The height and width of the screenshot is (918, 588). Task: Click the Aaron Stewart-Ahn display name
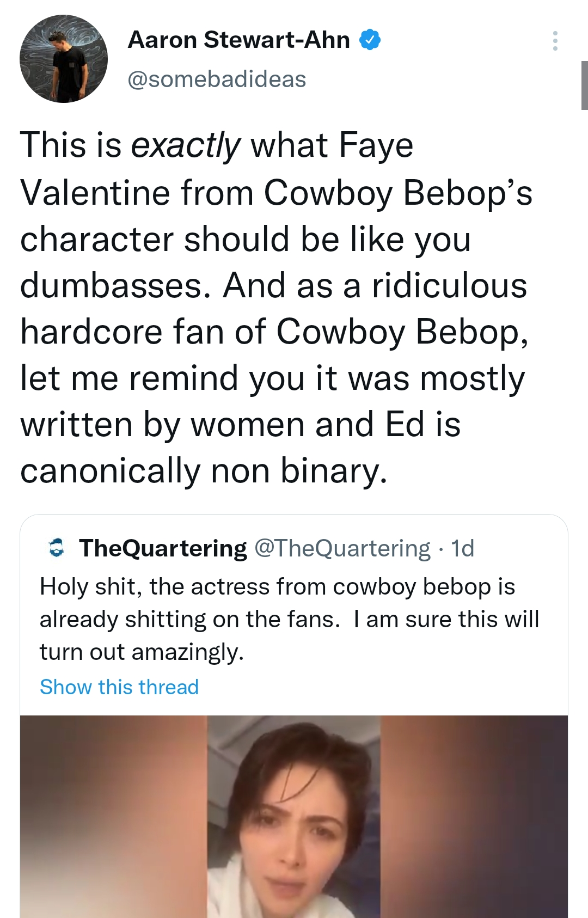click(238, 40)
